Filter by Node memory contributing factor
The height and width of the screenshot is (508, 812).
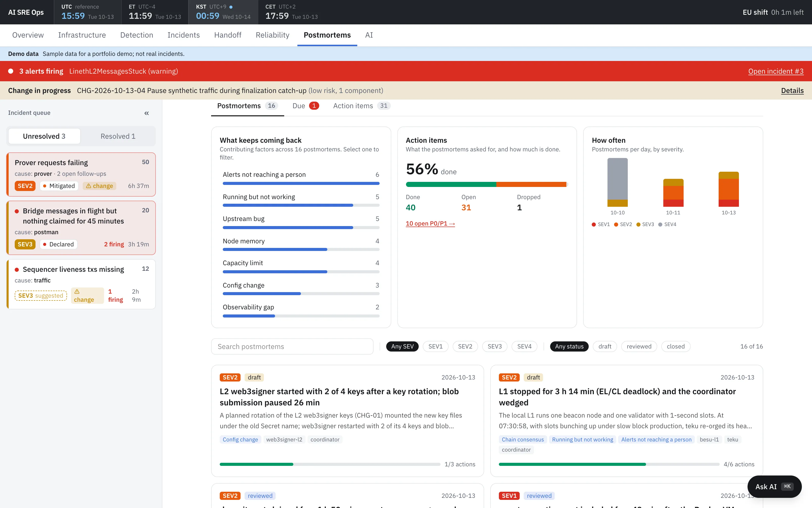(x=301, y=244)
